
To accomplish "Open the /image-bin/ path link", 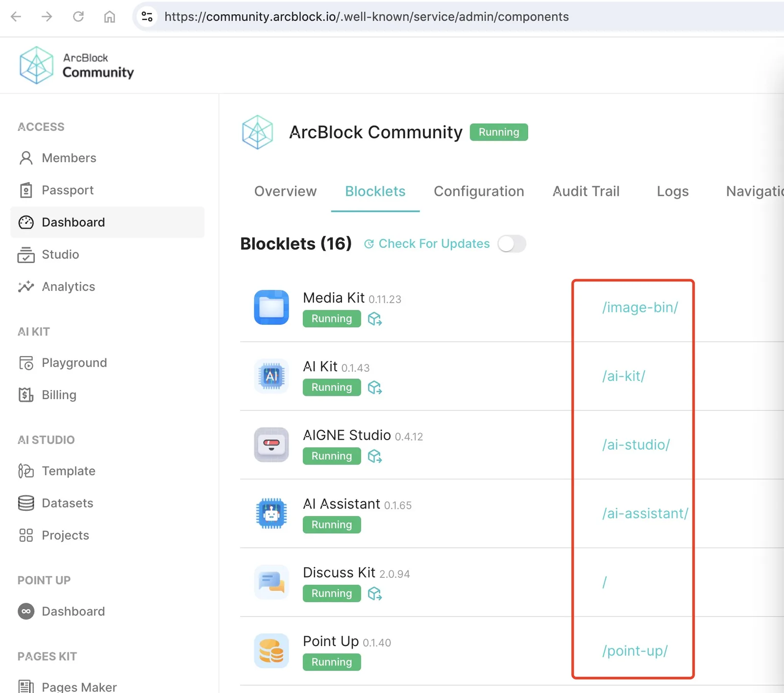I will 640,308.
